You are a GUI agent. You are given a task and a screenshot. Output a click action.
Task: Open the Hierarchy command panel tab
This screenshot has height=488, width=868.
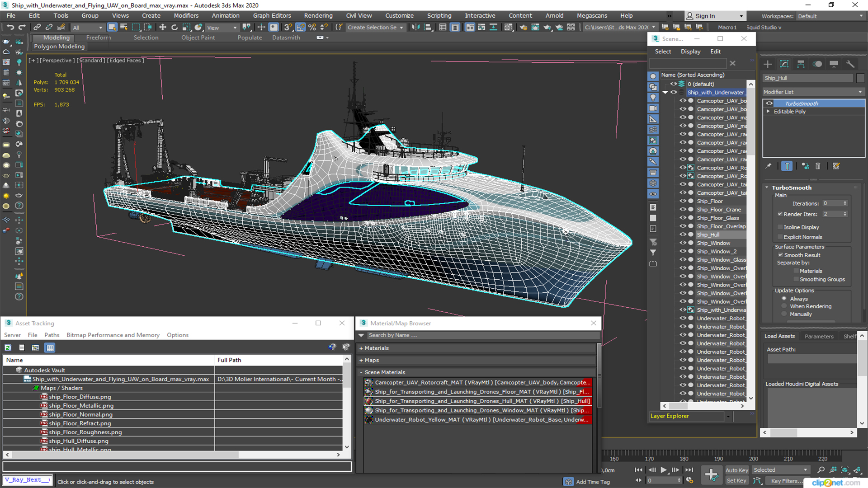pyautogui.click(x=801, y=64)
